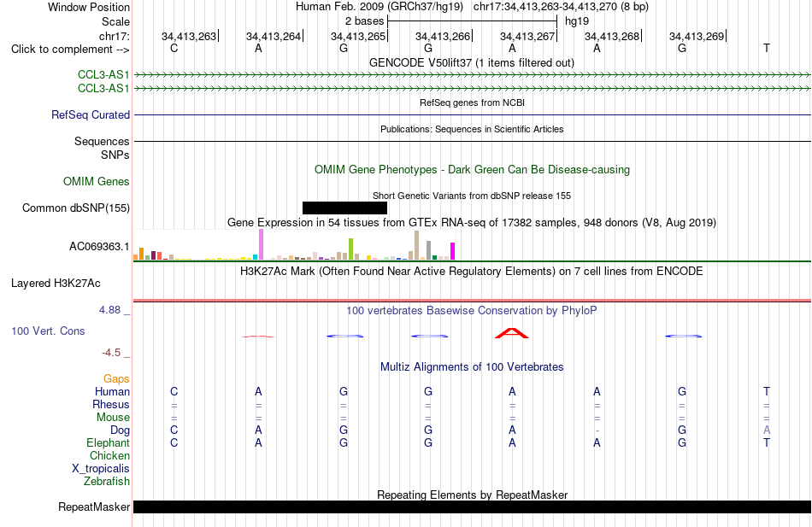Click the magenta bar ending the GTEx chart

[x=453, y=251]
